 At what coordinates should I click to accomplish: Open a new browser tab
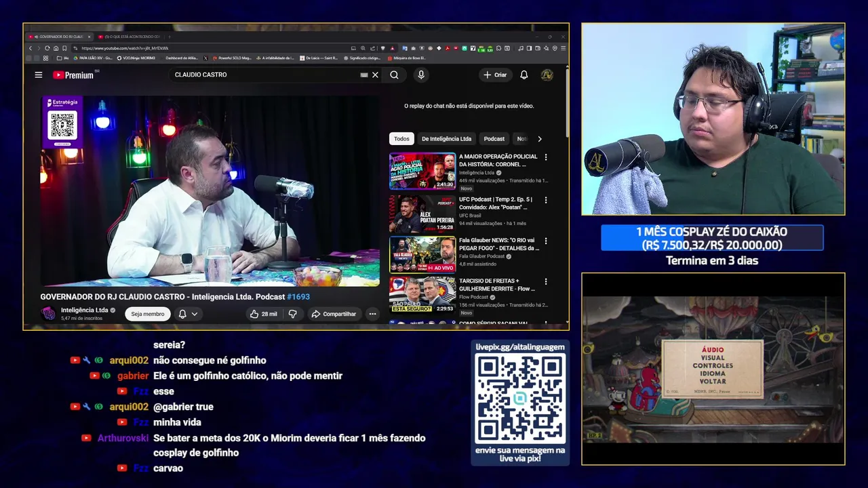170,37
